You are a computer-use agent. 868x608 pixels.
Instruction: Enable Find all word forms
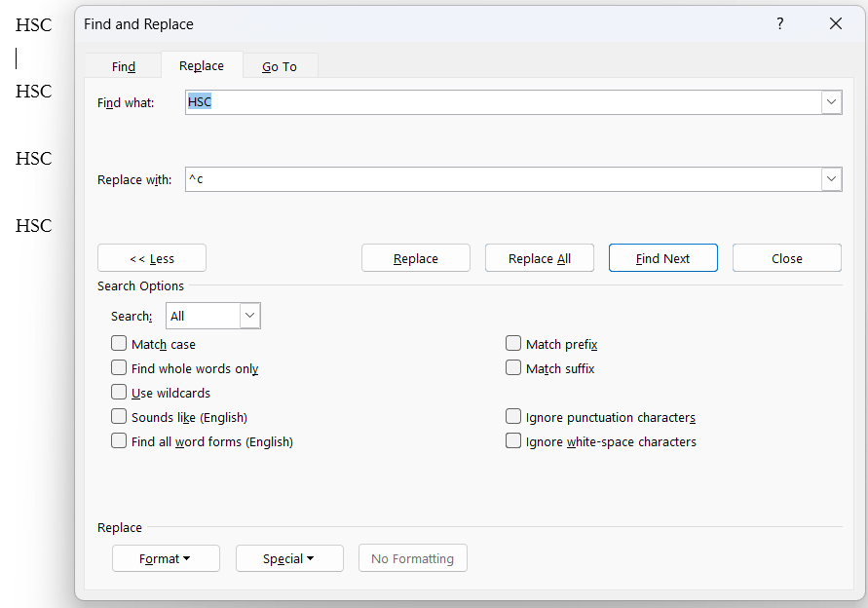coord(119,440)
